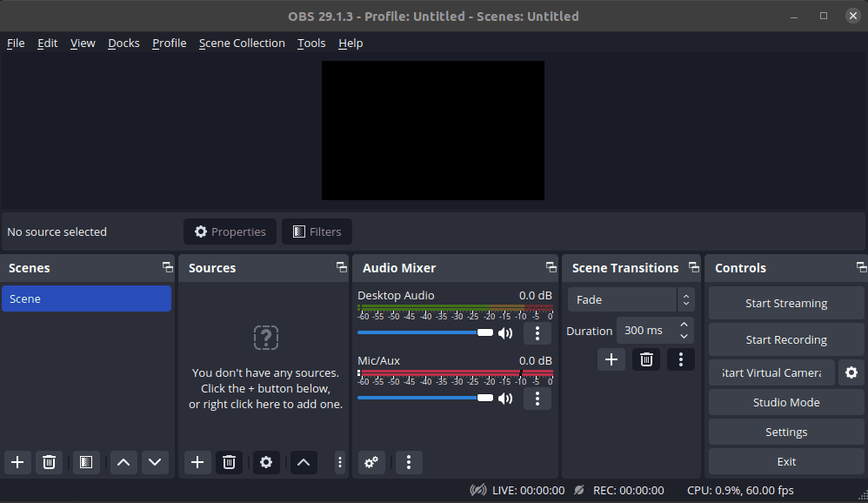This screenshot has width=868, height=503.
Task: Delete the selected scene via trash icon
Action: [49, 462]
